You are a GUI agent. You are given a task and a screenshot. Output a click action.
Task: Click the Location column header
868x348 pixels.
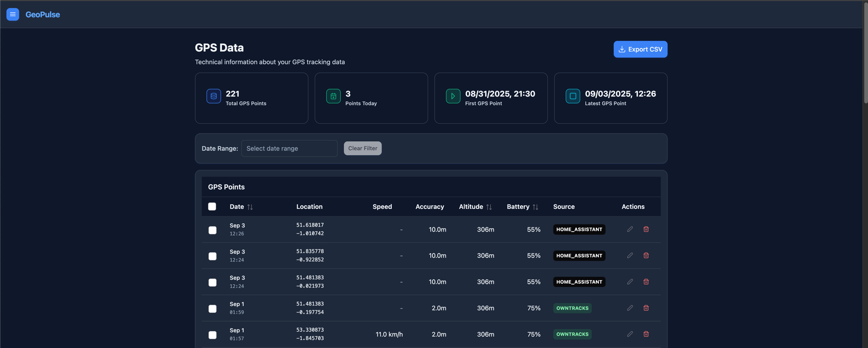tap(309, 207)
